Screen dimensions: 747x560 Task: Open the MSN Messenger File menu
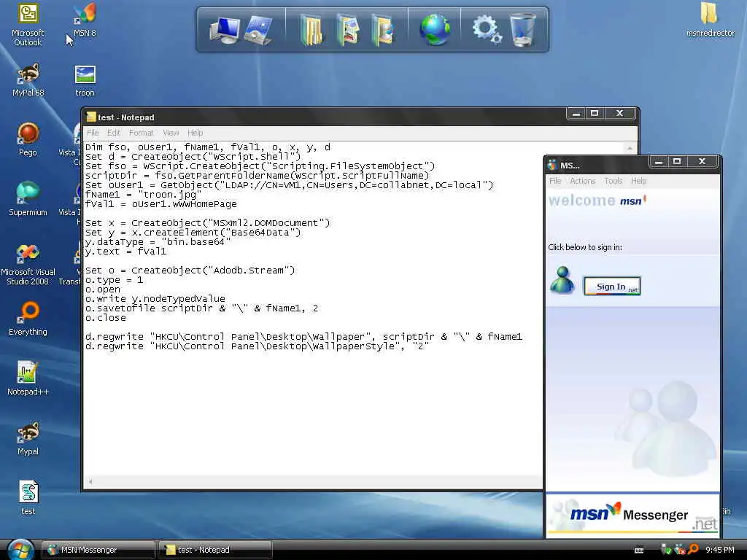tap(555, 181)
